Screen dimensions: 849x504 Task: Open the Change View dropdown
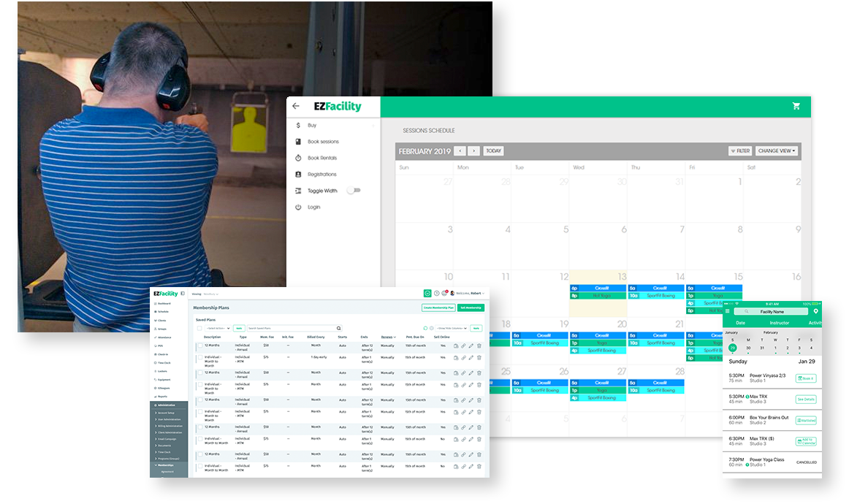(x=776, y=151)
